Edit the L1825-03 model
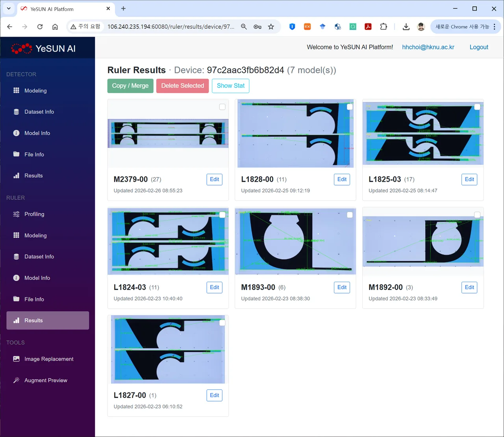 click(469, 180)
